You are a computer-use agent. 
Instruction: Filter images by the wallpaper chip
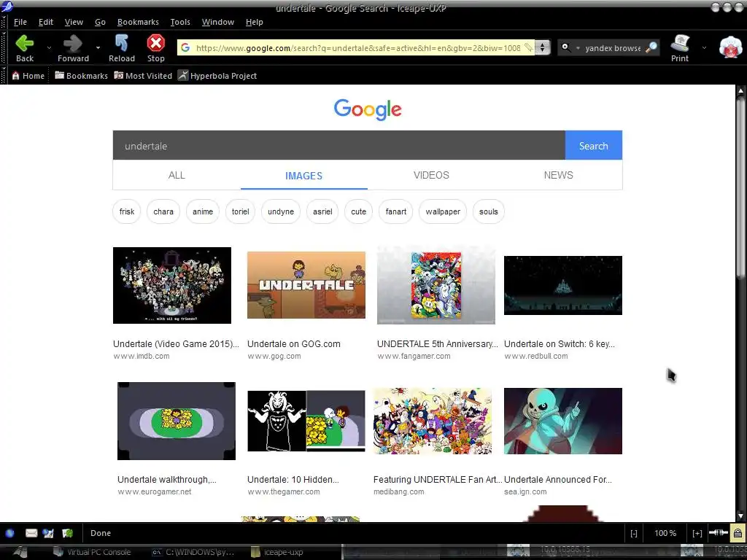pos(443,211)
